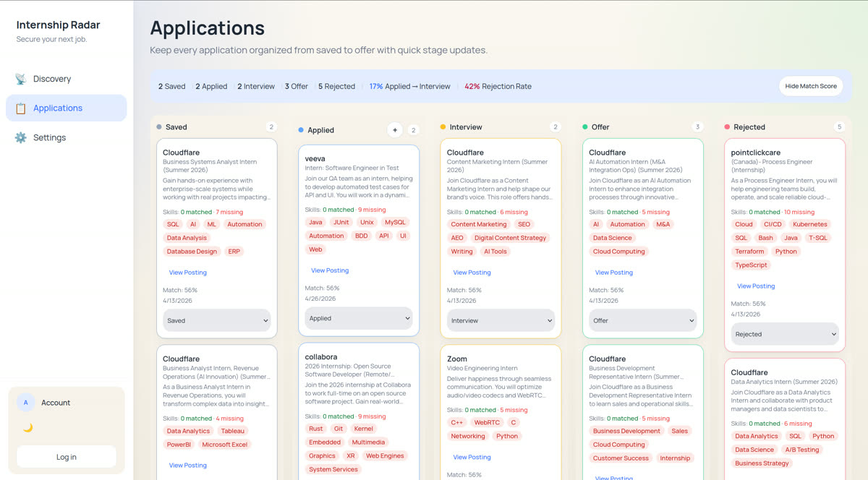Click the Rejected column header label
Screen dimensions: 868x480
pos(749,127)
